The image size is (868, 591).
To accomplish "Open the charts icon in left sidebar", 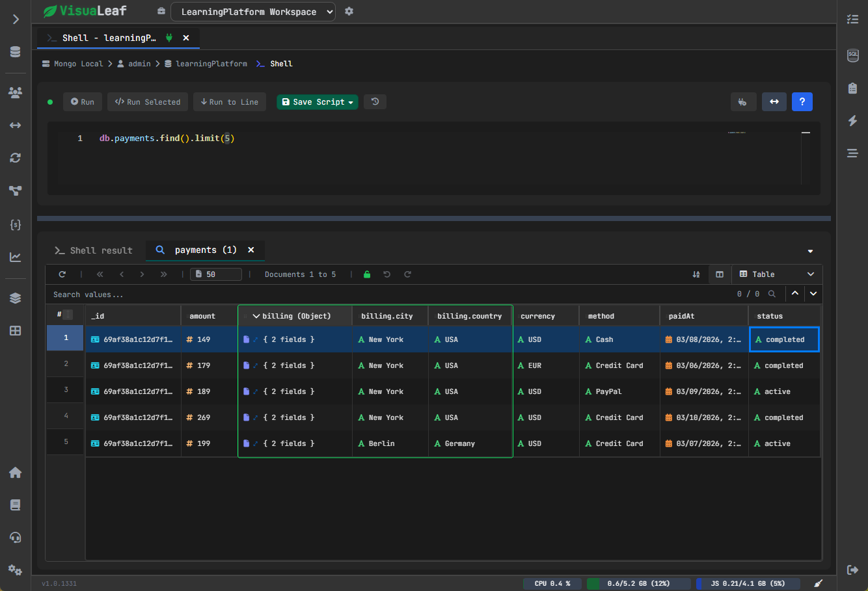I will tap(16, 257).
